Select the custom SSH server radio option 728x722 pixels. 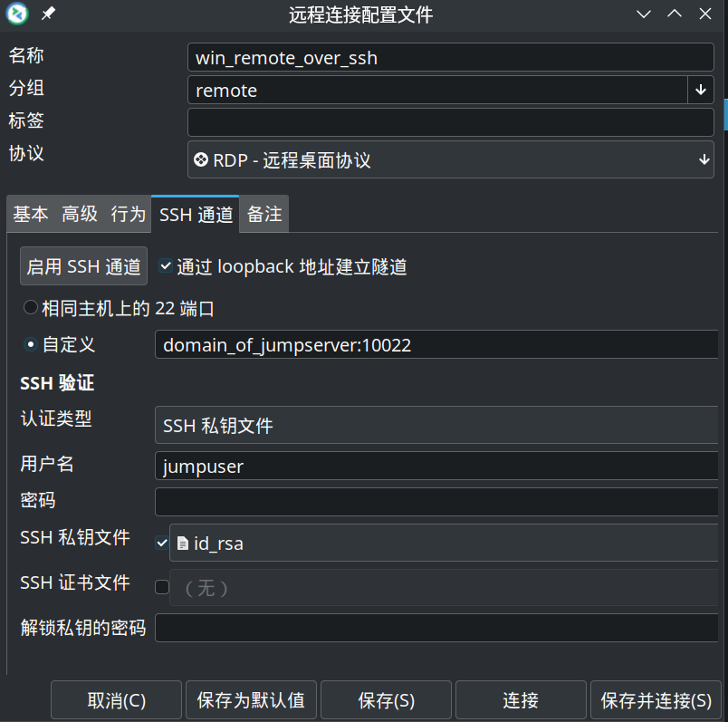point(31,345)
